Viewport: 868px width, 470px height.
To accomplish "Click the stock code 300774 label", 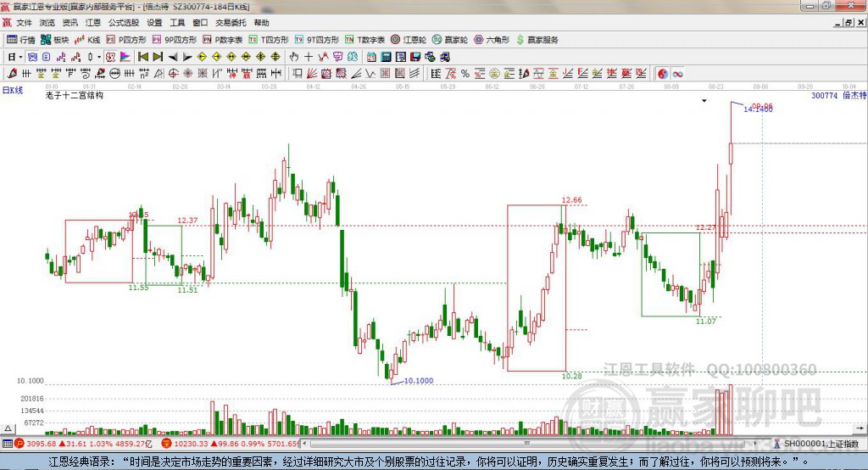I will (824, 95).
